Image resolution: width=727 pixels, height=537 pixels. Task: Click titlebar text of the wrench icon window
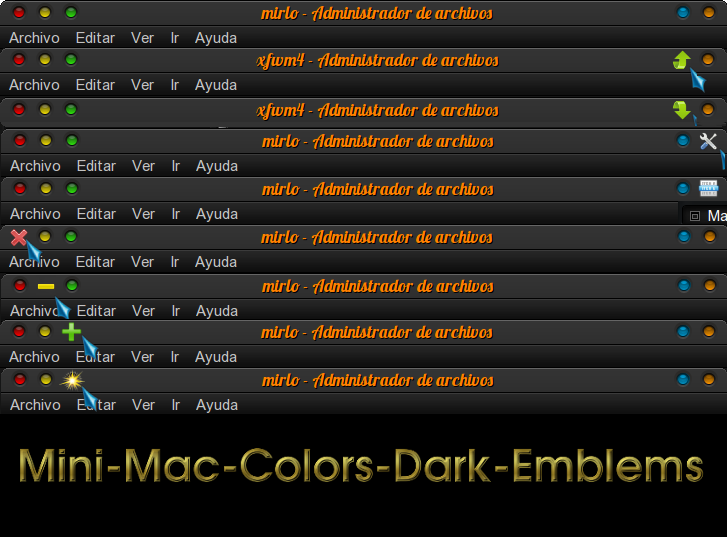tap(378, 141)
